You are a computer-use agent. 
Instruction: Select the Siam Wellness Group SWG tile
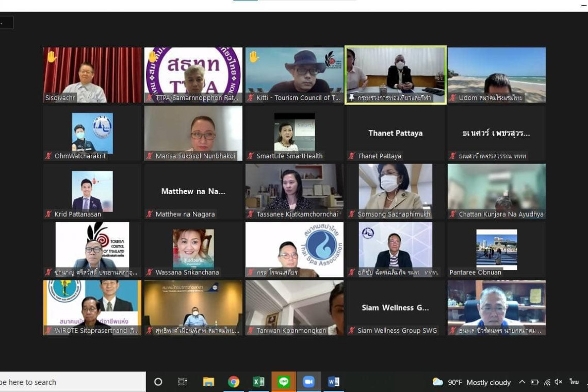point(395,308)
